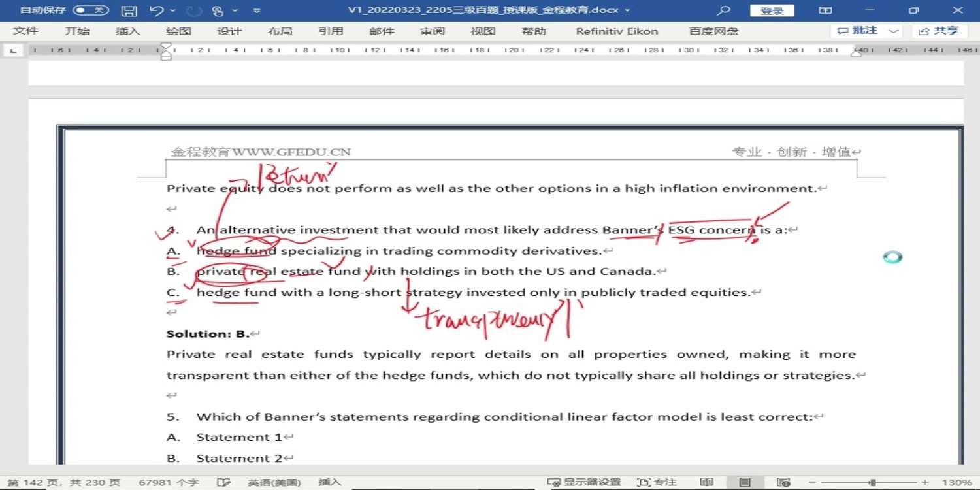
Task: Open Customize Quick Access Toolbar dropdown
Action: [257, 10]
